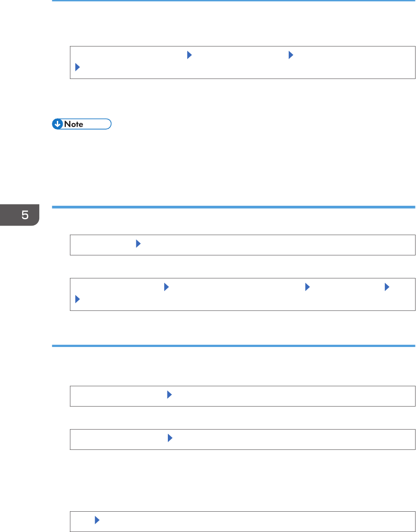Image resolution: width=416 pixels, height=532 pixels.
Task: Click the last arrow on the four-arrow box's first line
Action: pos(387,287)
